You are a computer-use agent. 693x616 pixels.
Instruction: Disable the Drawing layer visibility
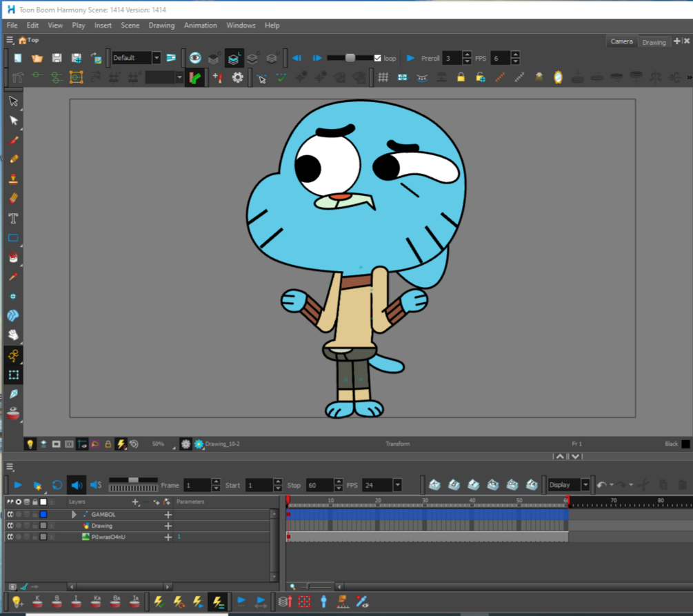(x=10, y=526)
